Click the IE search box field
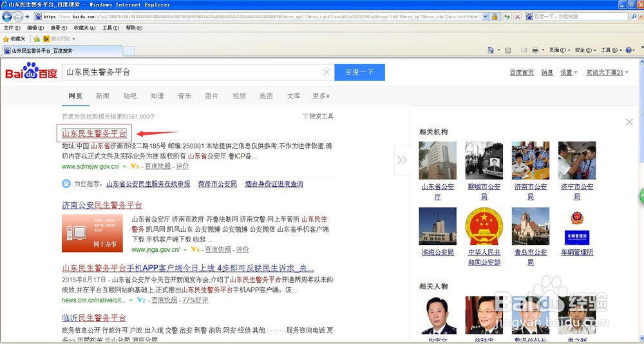The width and height of the screenshot is (644, 344). click(576, 17)
